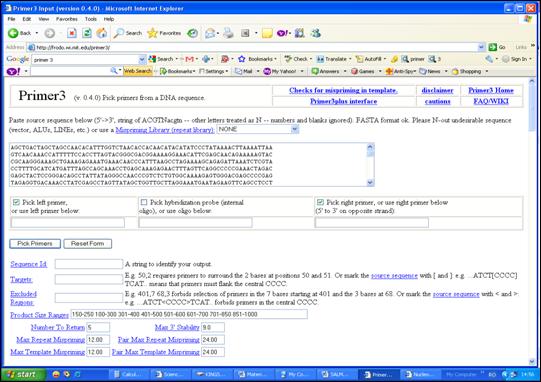Click Reset Form button
Screen dimensions: 541x382
click(88, 244)
